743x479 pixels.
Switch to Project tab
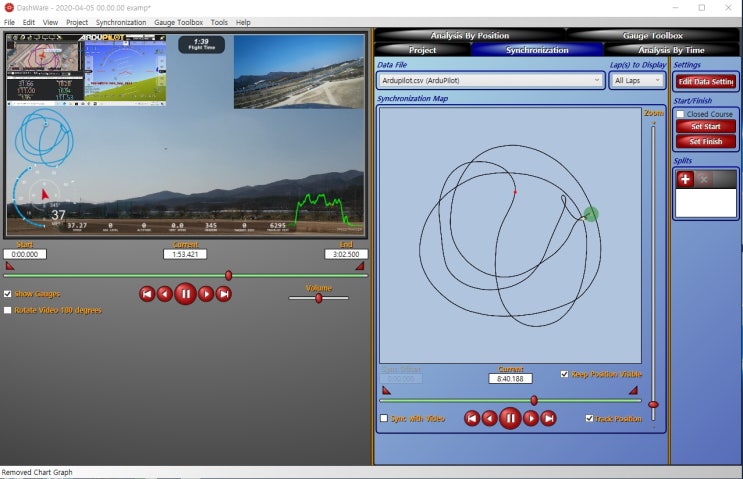coord(422,50)
